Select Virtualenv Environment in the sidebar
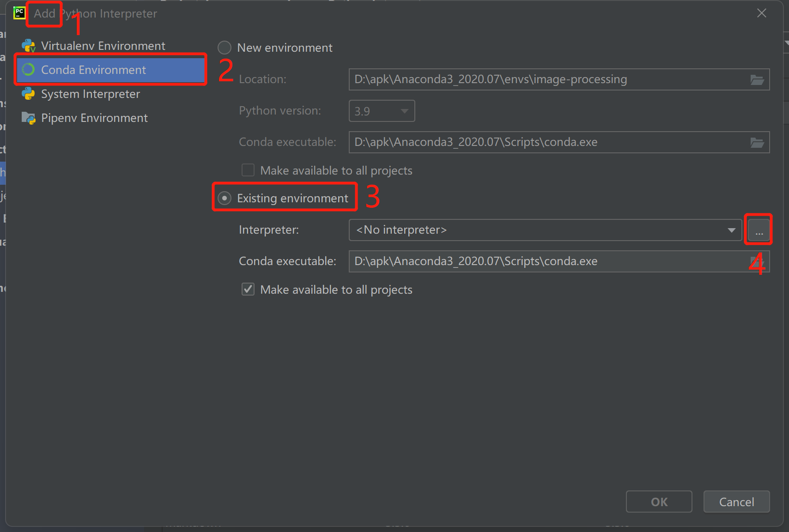This screenshot has width=789, height=532. tap(111, 46)
